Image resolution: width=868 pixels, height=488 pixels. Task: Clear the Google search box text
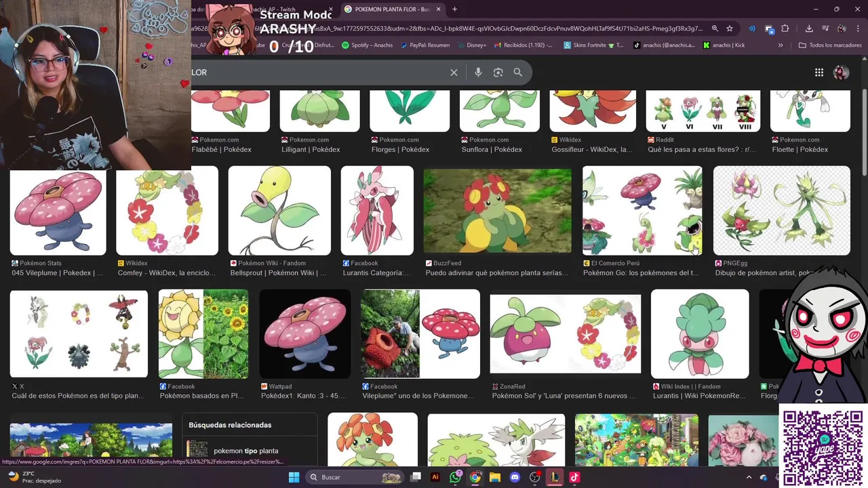(x=454, y=73)
